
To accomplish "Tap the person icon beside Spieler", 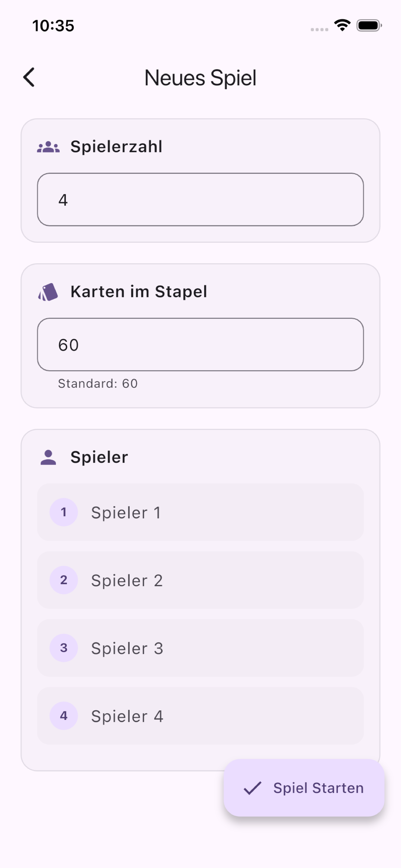I will click(x=48, y=457).
